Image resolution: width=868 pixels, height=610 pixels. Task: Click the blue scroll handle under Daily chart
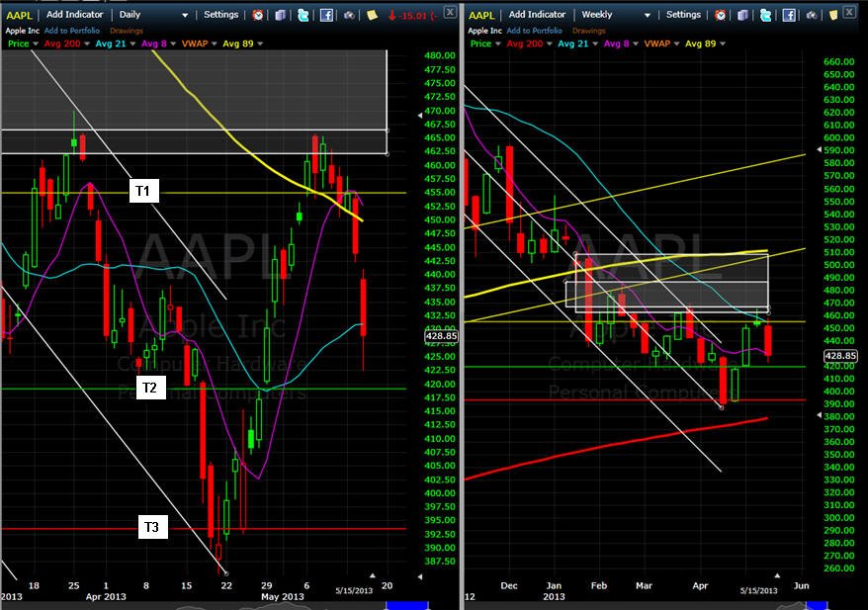[x=407, y=606]
